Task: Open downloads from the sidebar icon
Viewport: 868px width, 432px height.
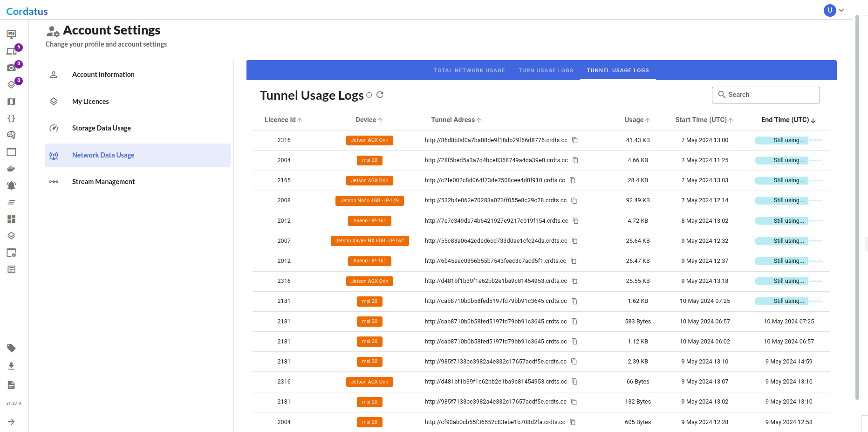Action: (x=12, y=366)
